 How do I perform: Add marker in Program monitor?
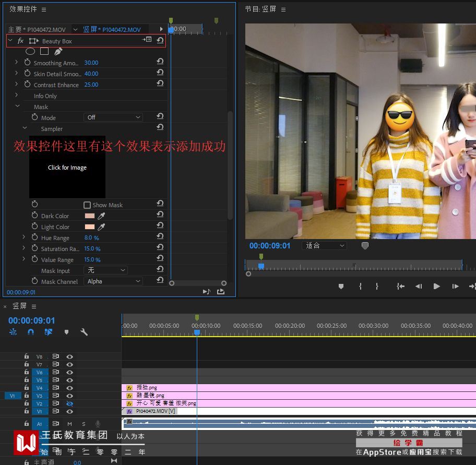(x=341, y=286)
